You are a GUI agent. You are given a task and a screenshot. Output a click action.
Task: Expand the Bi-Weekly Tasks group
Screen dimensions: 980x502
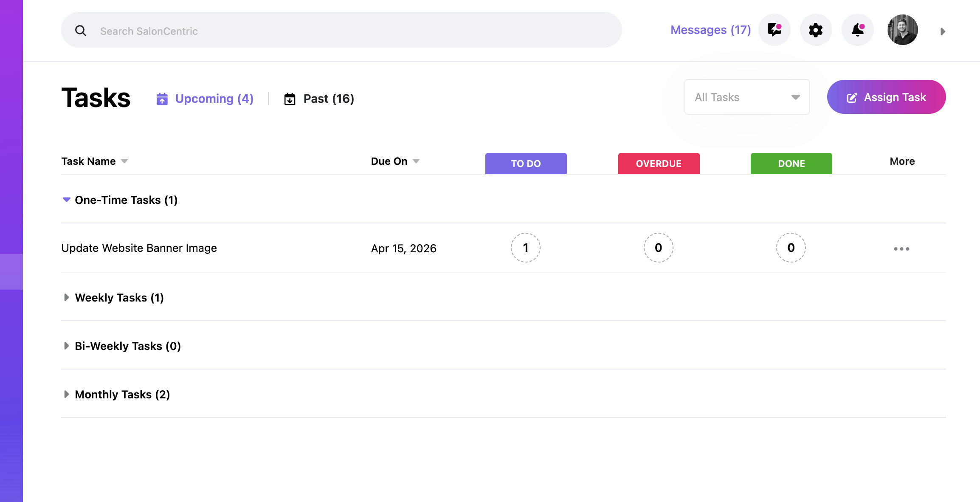coord(67,346)
